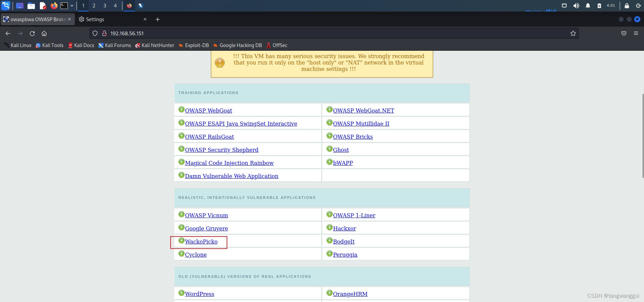
Task: Open the BodgeIt link
Action: coord(344,242)
